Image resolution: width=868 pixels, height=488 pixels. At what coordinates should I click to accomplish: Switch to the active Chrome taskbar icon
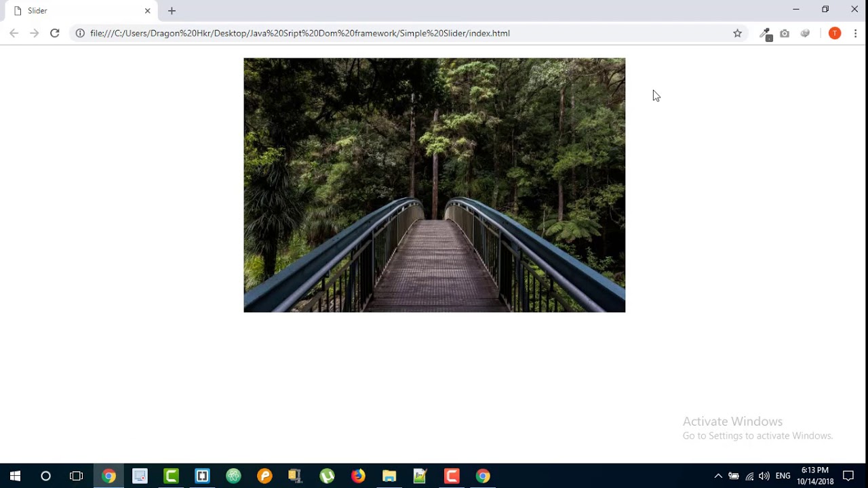click(108, 476)
